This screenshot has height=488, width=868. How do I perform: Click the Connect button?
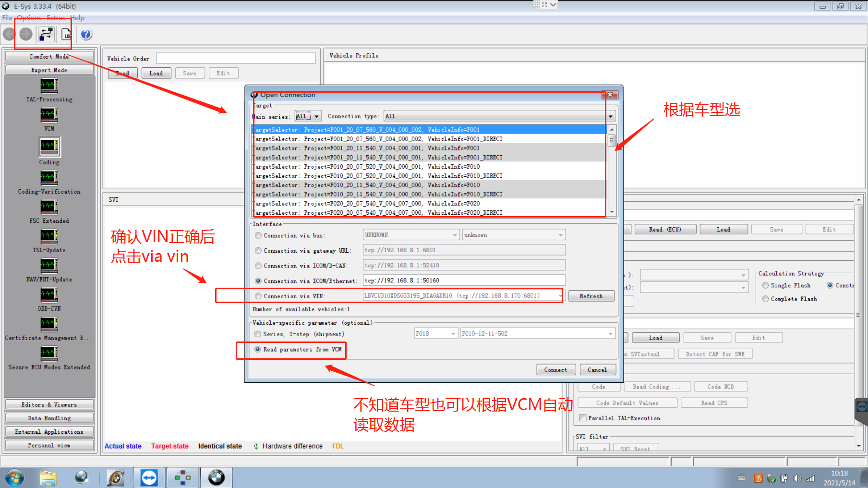click(x=556, y=369)
